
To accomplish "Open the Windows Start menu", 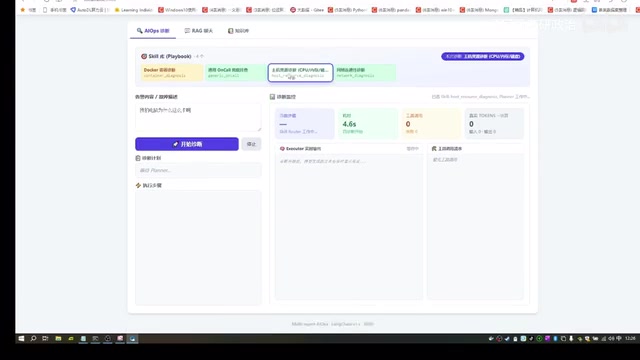I will pyautogui.click(x=21, y=338).
